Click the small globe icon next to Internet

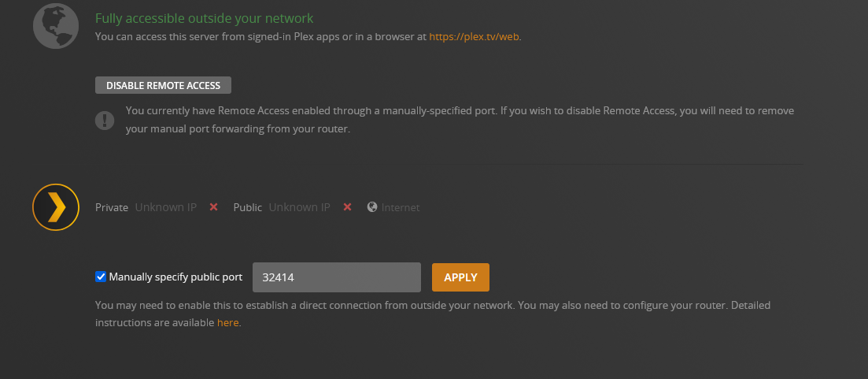click(x=372, y=206)
